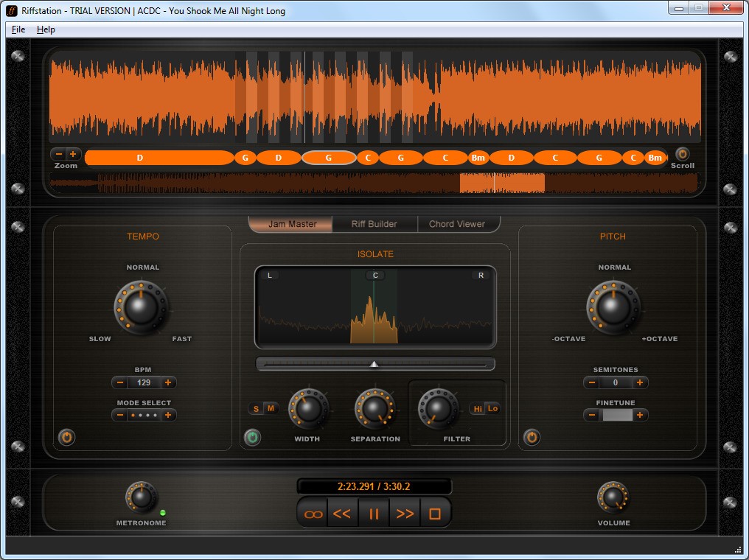Zoom in the waveform with plus button
This screenshot has height=560, width=749.
pos(74,154)
